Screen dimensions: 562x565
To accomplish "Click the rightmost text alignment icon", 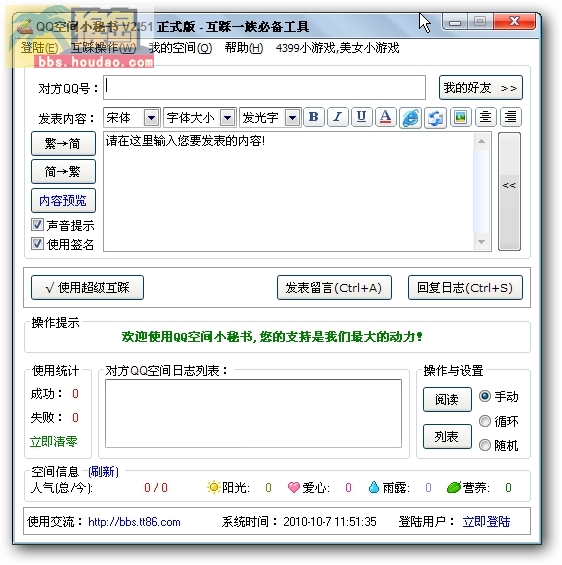I will (x=510, y=117).
